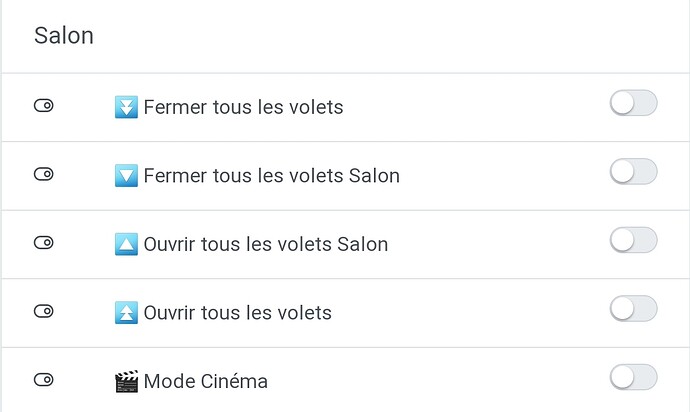
Task: Toggle the switch in the double-up arrow row
Action: (633, 309)
